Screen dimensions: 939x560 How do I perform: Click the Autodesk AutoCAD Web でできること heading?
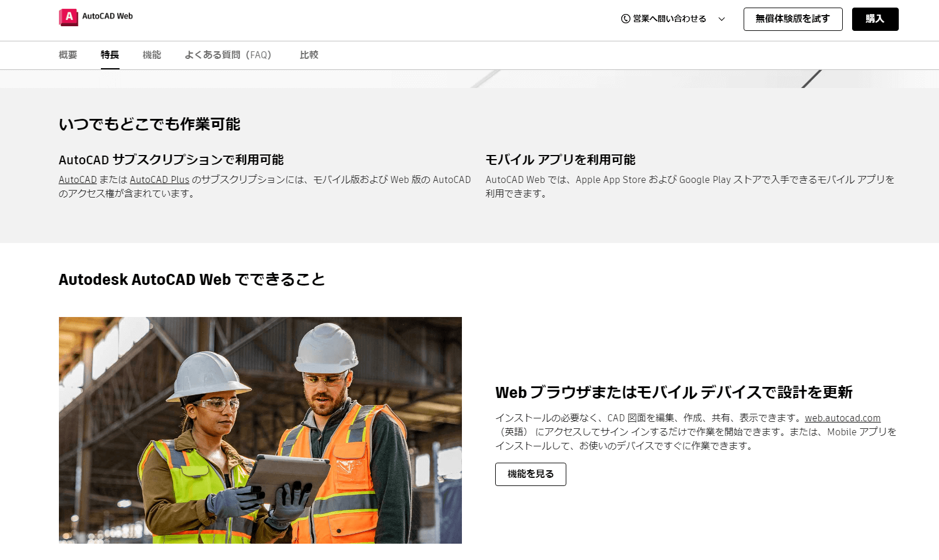tap(192, 280)
